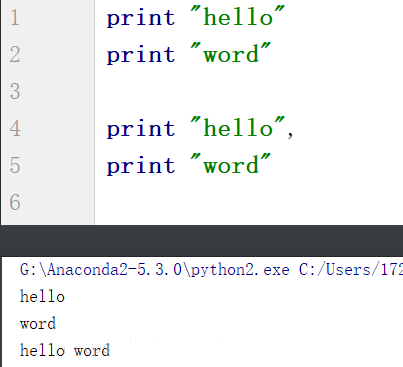Click line number 3 in the gutter
Image resolution: width=403 pixels, height=367 pixels.
[x=15, y=91]
